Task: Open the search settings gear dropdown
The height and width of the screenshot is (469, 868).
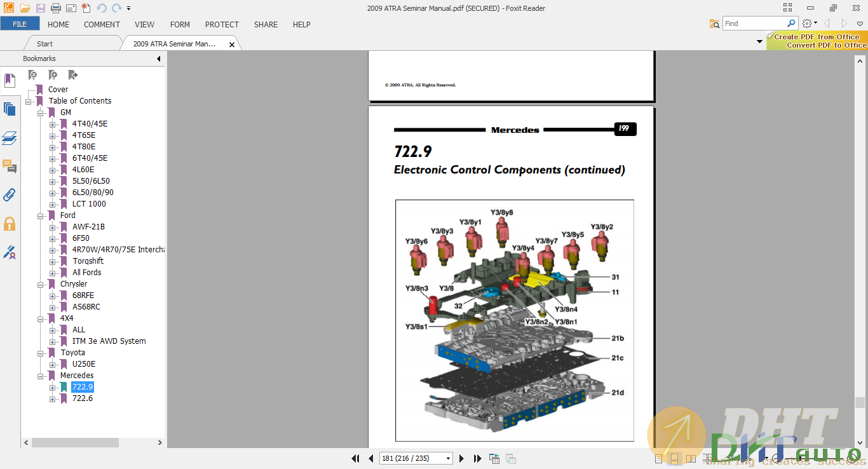Action: 810,24
